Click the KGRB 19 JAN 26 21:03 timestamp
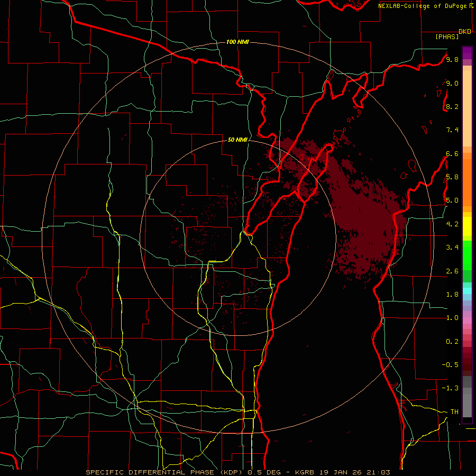This screenshot has height=476, width=476. [x=352, y=472]
